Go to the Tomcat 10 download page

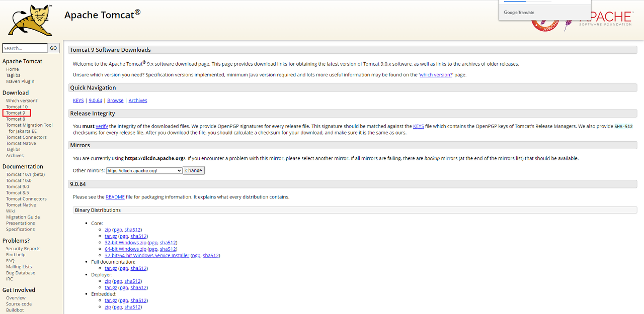(x=17, y=107)
